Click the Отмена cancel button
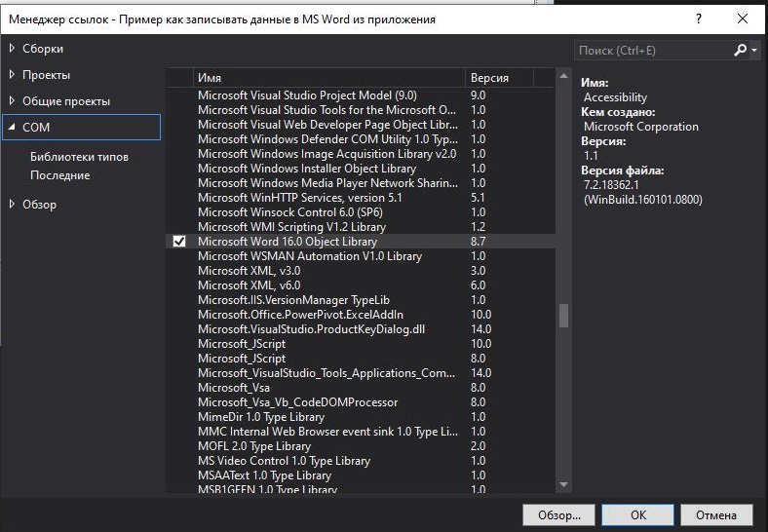The image size is (768, 532). [716, 514]
